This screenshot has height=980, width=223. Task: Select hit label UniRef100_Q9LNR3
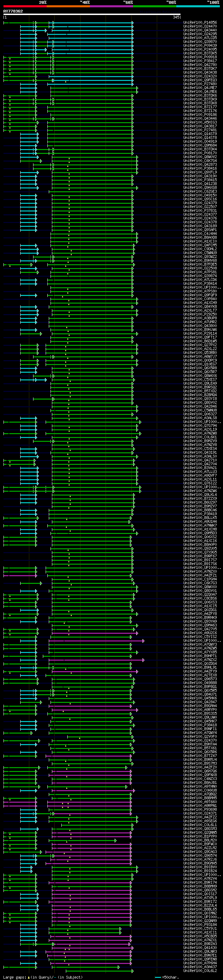tap(200, 951)
